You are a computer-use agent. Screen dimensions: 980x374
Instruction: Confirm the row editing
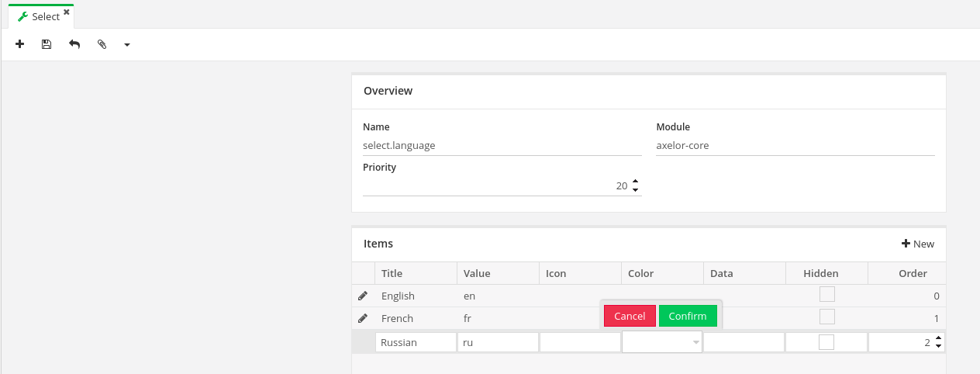tap(688, 316)
